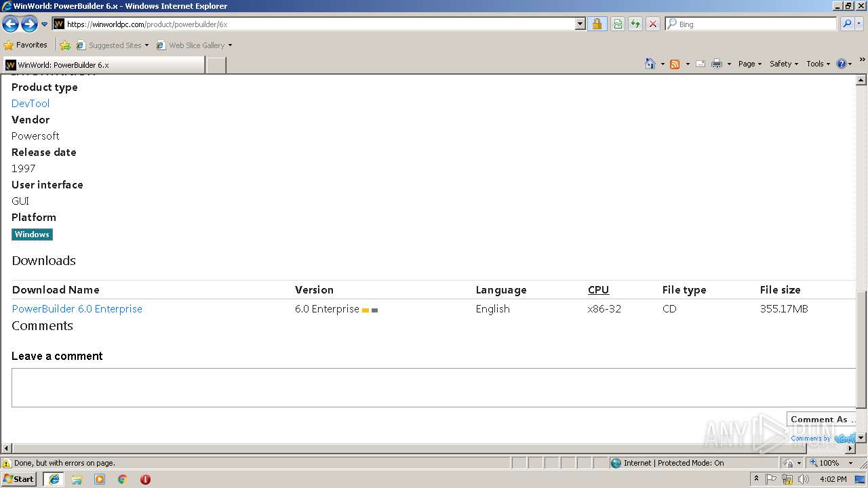This screenshot has height=488, width=868.
Task: Open the Home icon dropdown arrow
Action: click(663, 64)
